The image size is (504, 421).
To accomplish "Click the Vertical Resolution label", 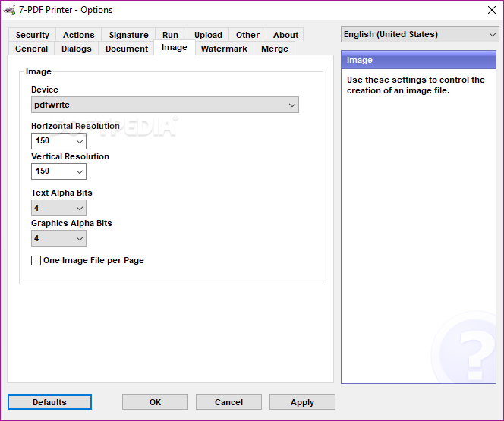I will 70,156.
